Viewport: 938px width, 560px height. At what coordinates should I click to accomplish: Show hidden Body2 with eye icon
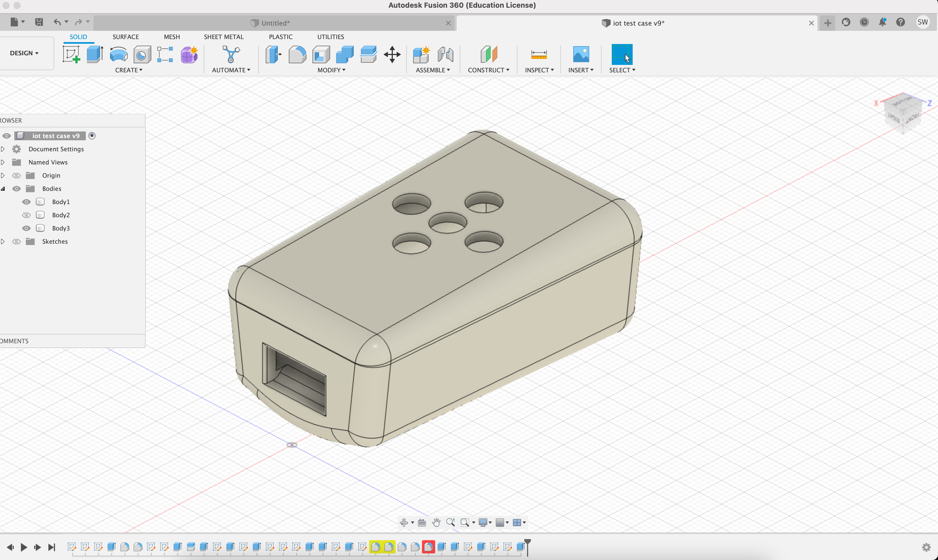point(26,215)
